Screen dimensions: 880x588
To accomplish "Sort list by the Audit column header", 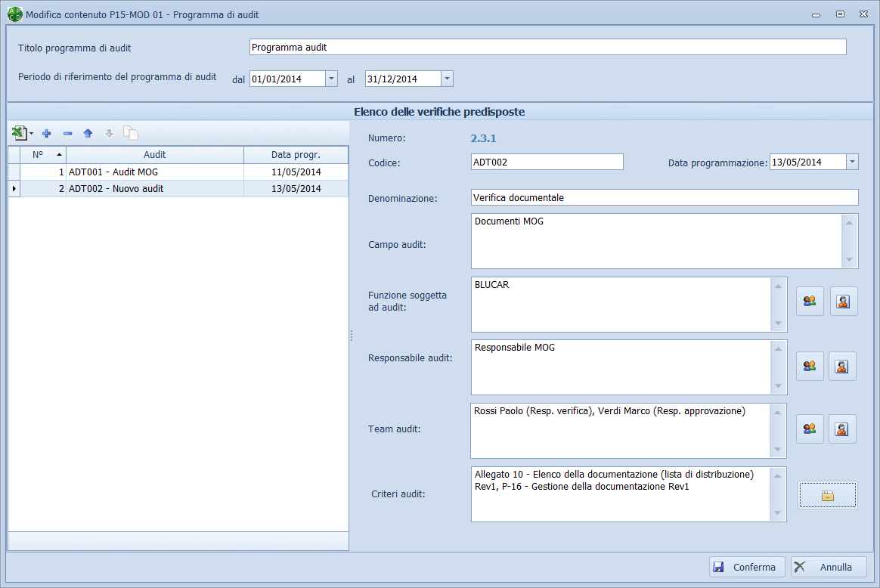I will pos(155,155).
